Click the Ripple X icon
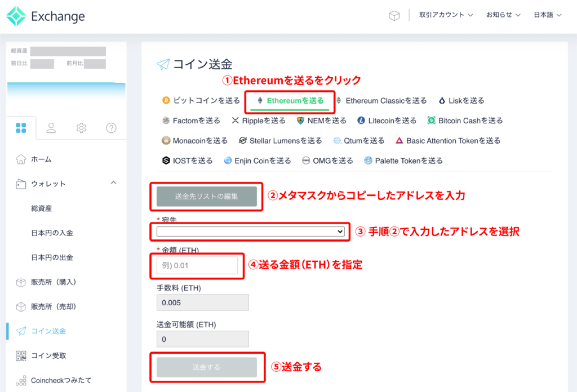Screen dimensions: 577x392 (235, 121)
